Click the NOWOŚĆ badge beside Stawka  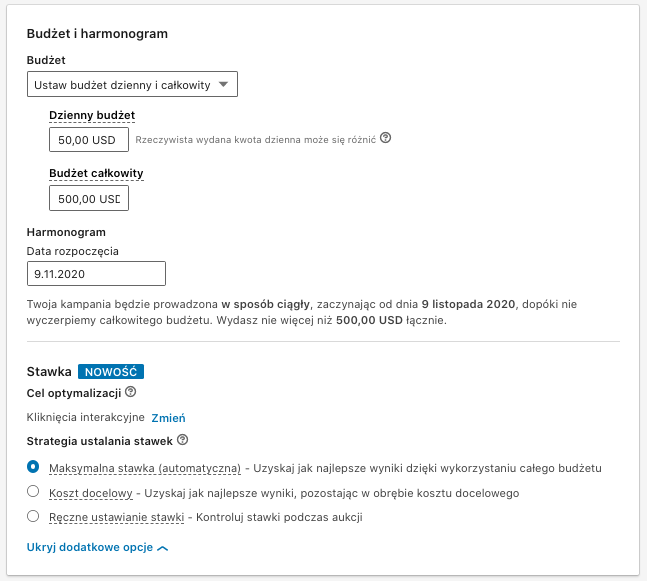111,371
